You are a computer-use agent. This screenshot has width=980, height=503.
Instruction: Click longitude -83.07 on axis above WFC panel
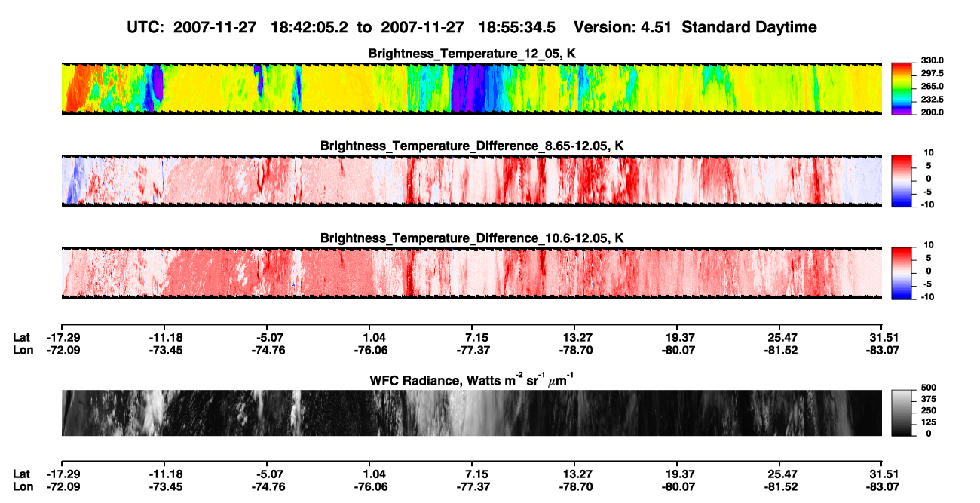[882, 350]
